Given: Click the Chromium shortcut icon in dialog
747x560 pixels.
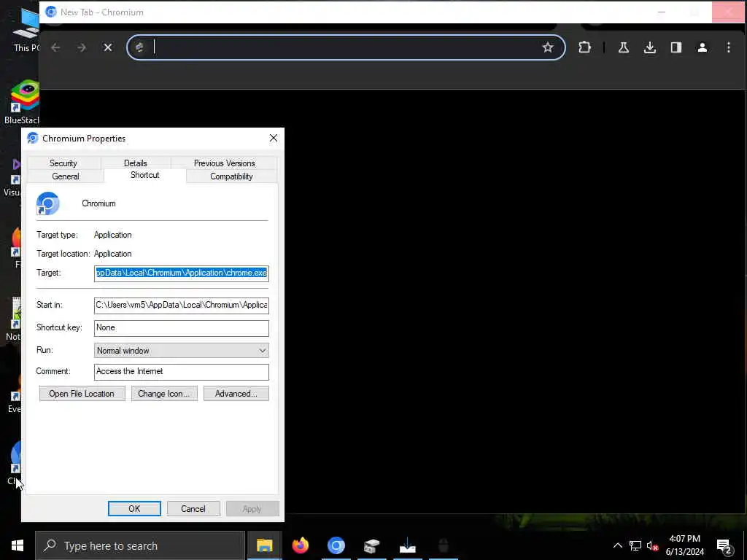Looking at the screenshot, I should [47, 203].
